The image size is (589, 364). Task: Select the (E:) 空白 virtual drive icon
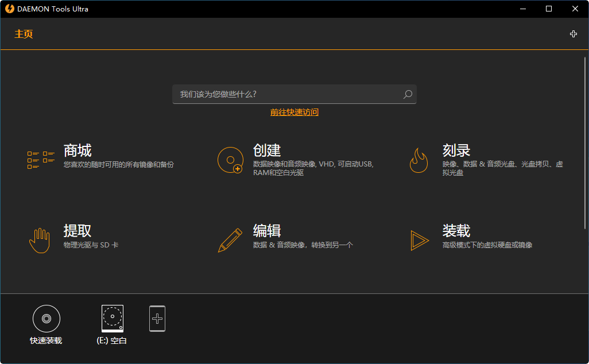[113, 319]
